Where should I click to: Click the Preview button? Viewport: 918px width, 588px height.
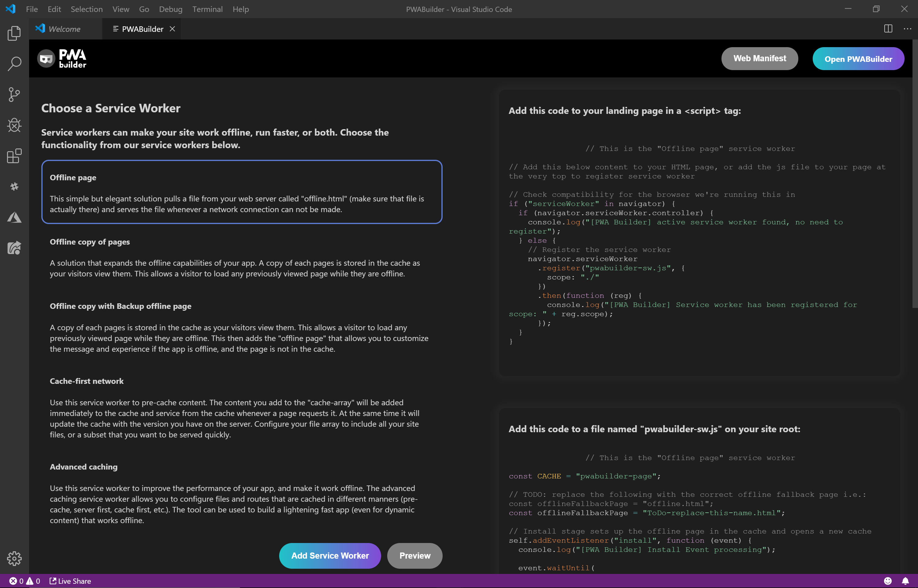tap(414, 556)
